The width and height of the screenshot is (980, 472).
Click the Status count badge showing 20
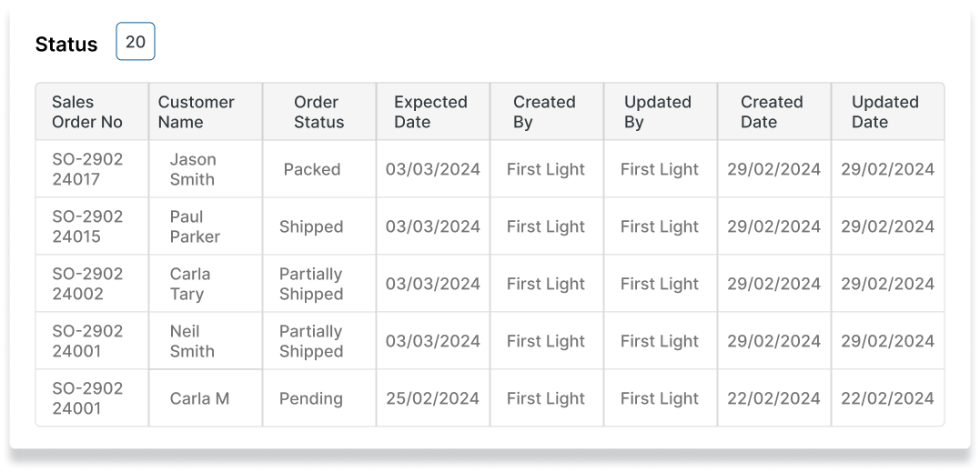[x=136, y=42]
